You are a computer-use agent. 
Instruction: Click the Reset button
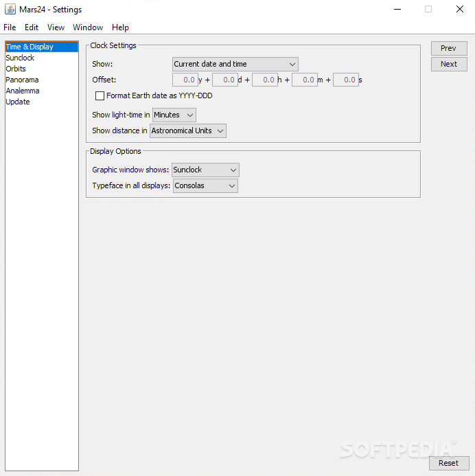pos(449,463)
